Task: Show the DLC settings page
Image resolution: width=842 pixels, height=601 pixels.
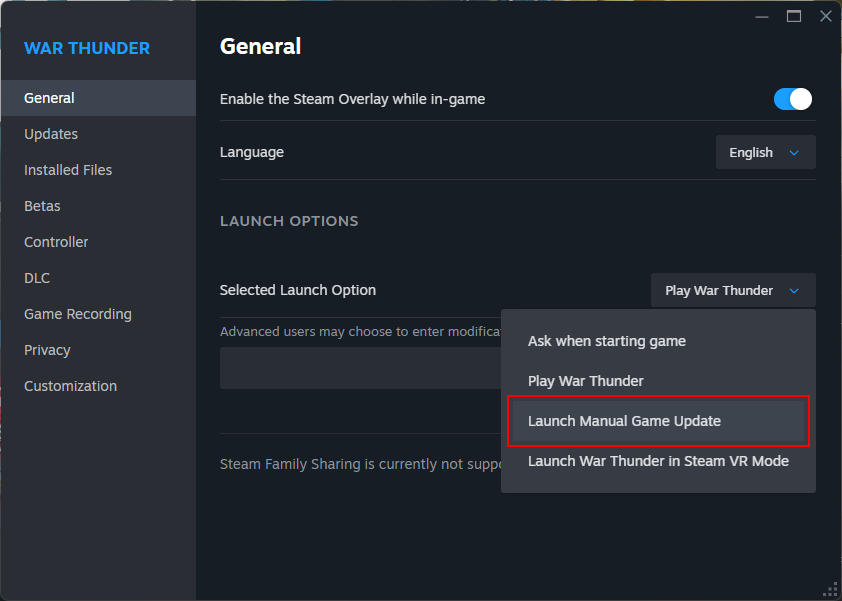Action: click(37, 278)
